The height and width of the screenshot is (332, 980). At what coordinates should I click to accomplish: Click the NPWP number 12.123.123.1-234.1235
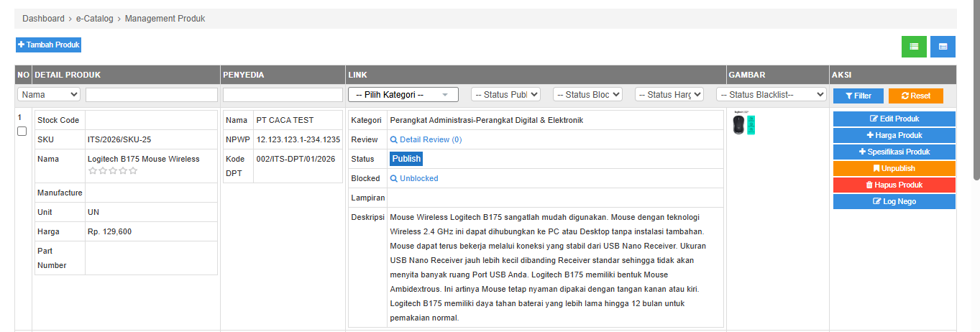point(298,139)
